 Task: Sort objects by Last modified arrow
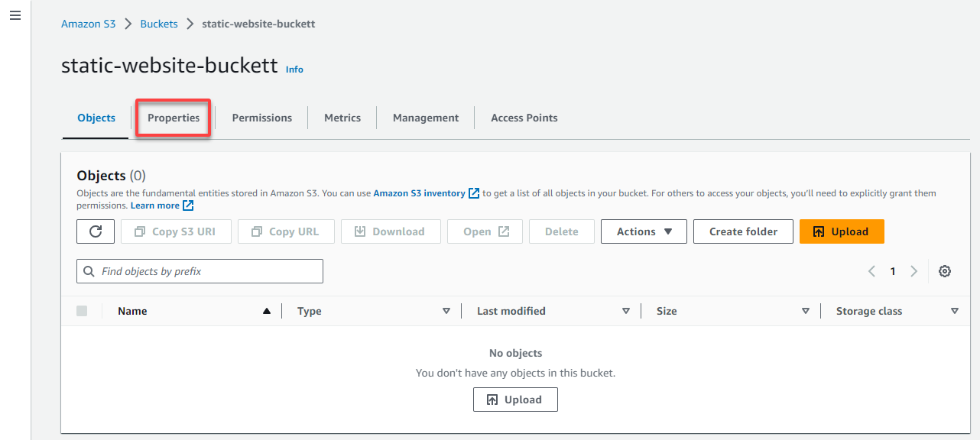626,311
